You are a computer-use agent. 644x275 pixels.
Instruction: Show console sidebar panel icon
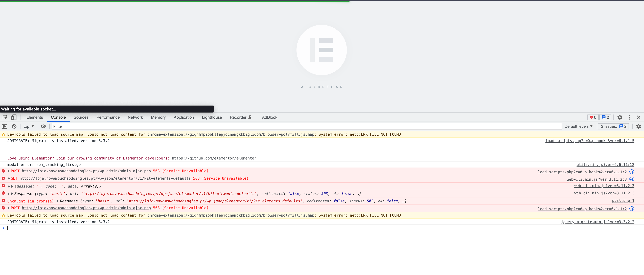(5, 126)
